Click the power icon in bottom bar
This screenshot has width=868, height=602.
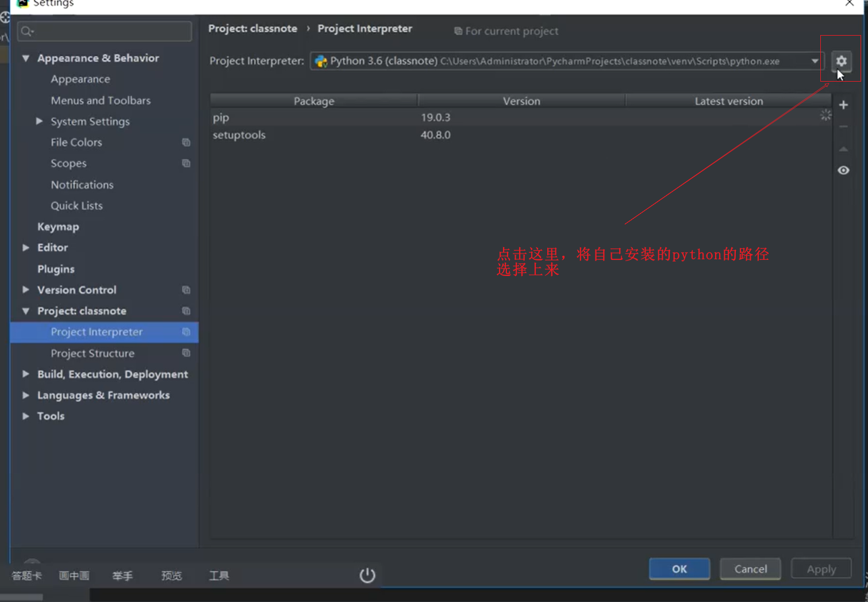[x=367, y=575]
